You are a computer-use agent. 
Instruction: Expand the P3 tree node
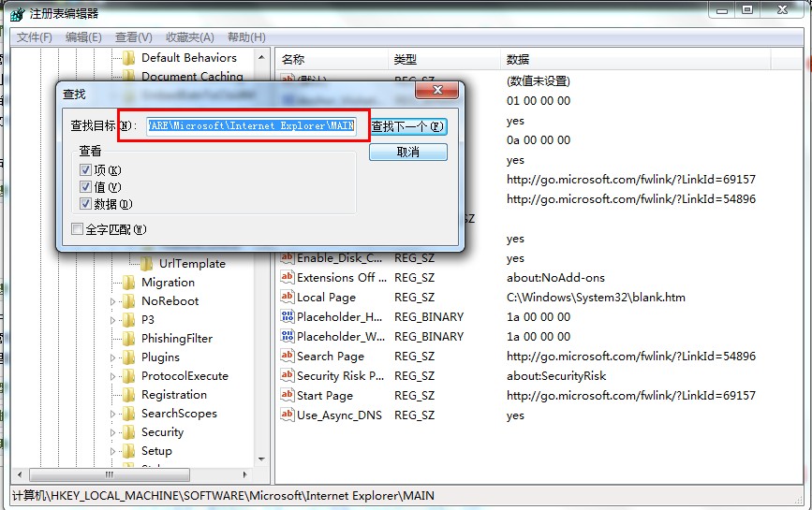113,320
